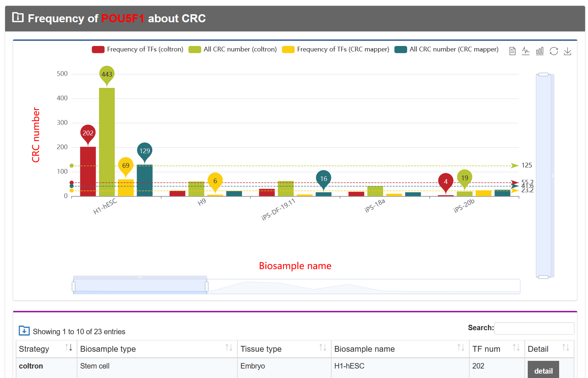This screenshot has height=378, width=588.
Task: Open the chart data view icon
Action: point(512,51)
